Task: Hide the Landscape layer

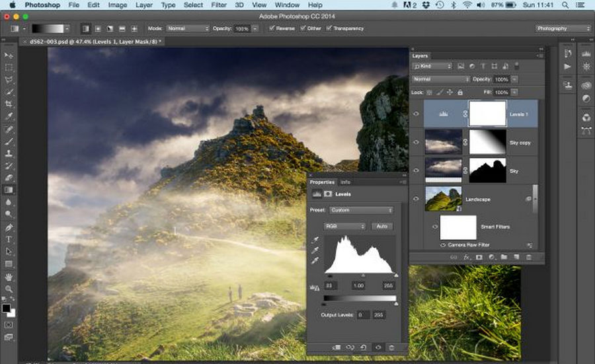Action: click(x=416, y=199)
